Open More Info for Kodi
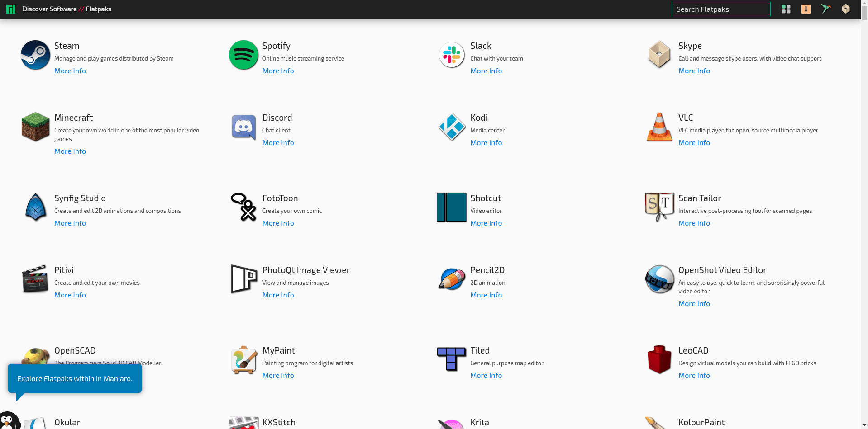This screenshot has height=429, width=868. (486, 143)
